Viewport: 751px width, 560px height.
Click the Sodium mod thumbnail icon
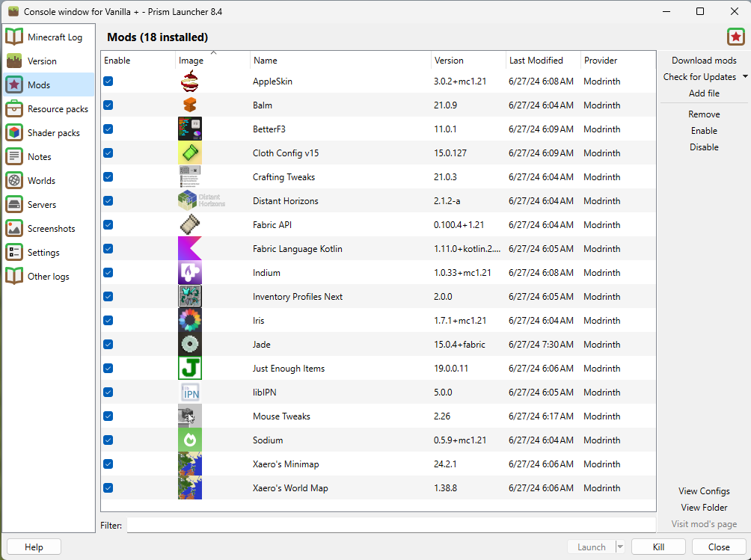coord(189,440)
